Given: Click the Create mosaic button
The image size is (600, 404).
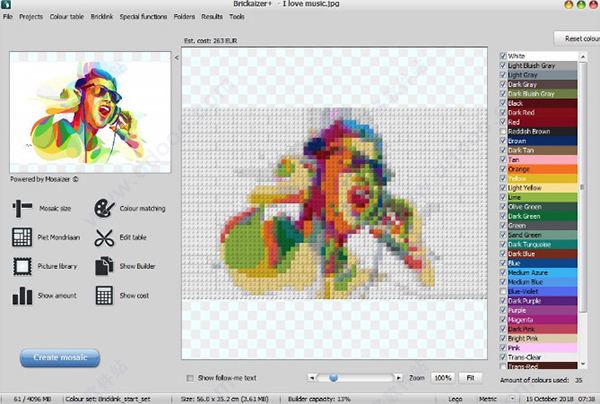Looking at the screenshot, I should (x=60, y=358).
